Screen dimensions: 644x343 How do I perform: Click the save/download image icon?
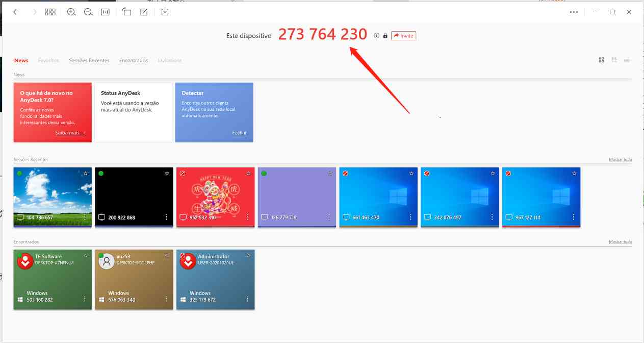[x=165, y=12]
